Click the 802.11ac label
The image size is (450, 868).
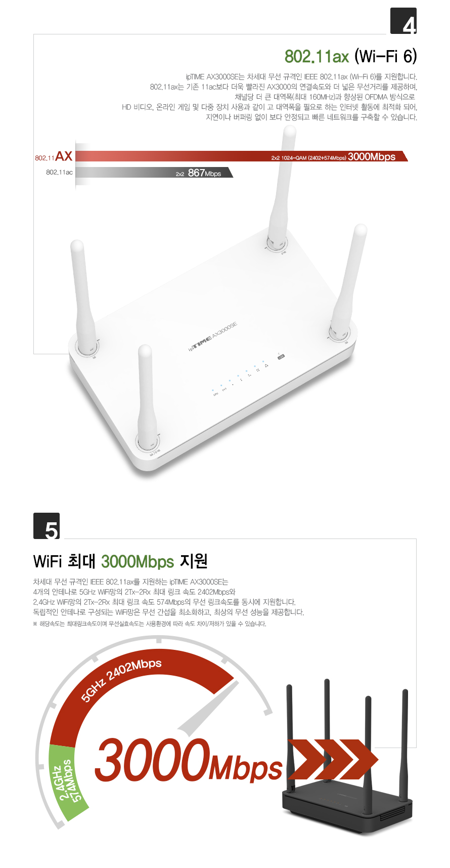[x=59, y=173]
